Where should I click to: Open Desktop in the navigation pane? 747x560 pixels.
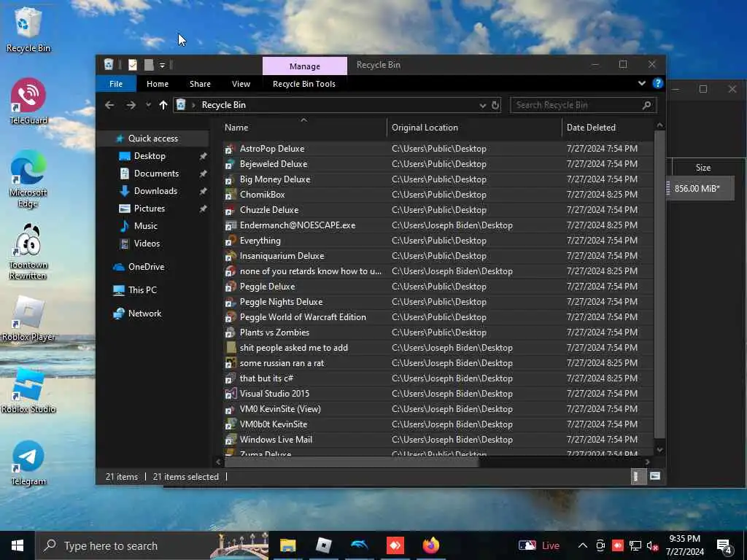coord(150,156)
